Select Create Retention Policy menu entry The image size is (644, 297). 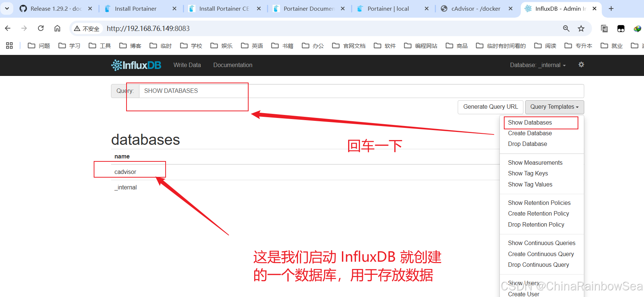click(x=538, y=214)
